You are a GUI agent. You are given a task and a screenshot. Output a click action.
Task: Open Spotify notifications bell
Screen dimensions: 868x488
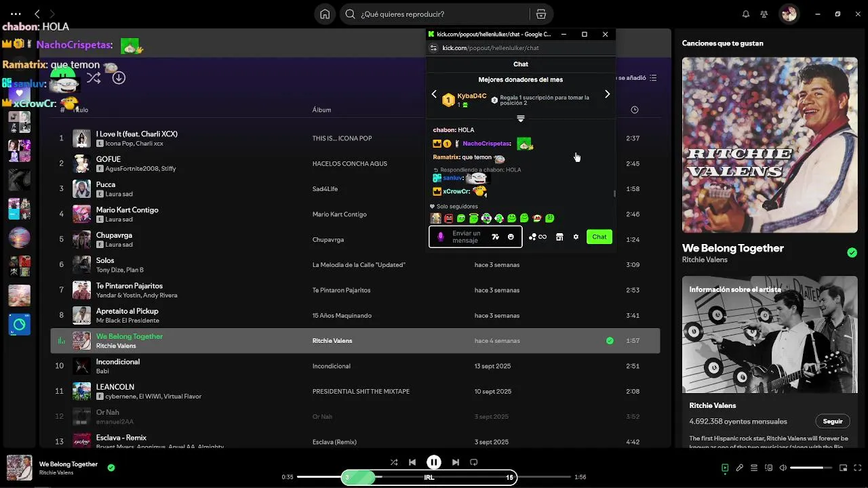click(x=746, y=14)
